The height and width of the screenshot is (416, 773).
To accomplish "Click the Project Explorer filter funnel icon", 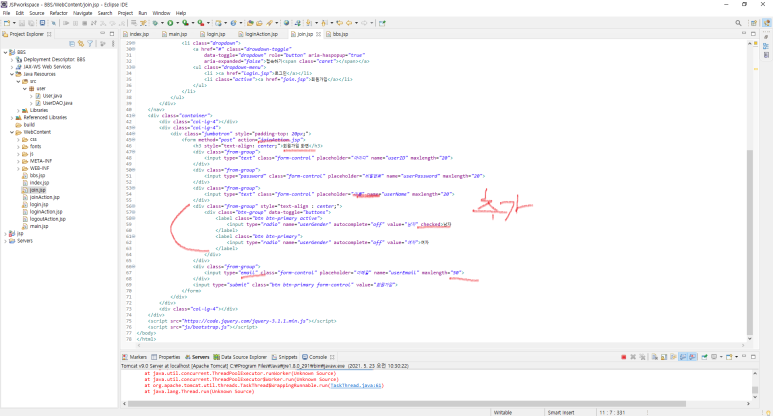I will click(90, 44).
